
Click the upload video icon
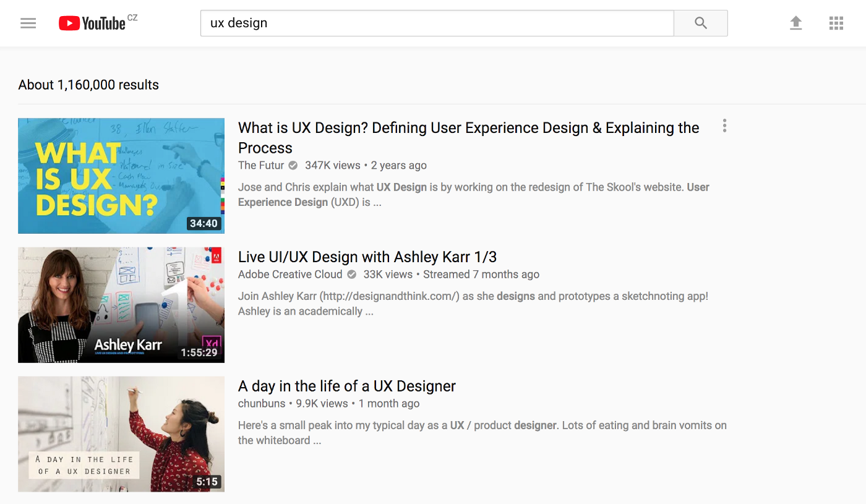pyautogui.click(x=796, y=23)
